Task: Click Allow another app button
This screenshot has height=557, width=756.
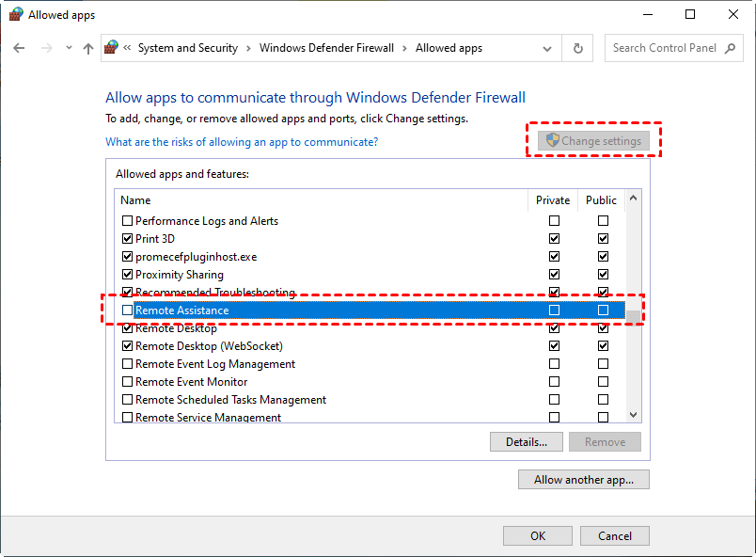Action: pos(583,479)
